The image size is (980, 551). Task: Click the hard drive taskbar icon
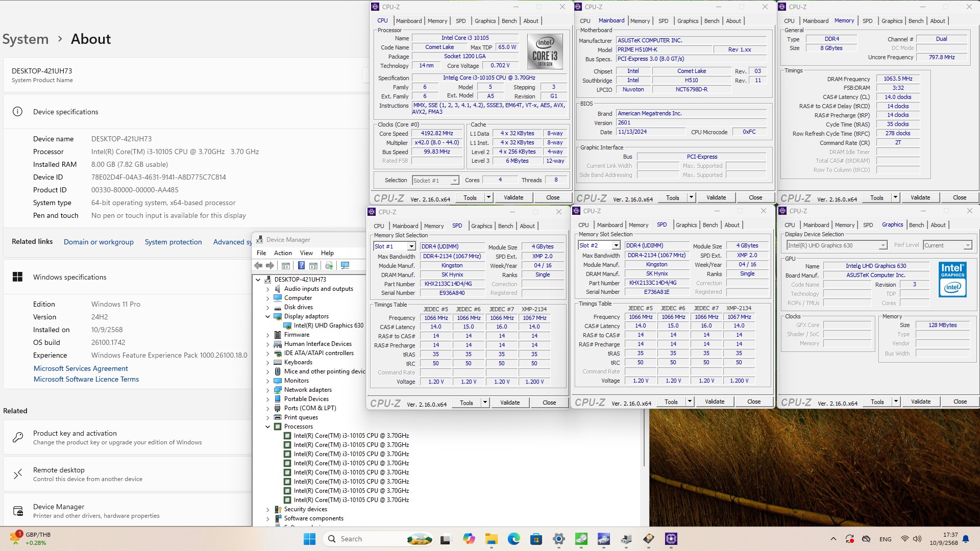649,539
